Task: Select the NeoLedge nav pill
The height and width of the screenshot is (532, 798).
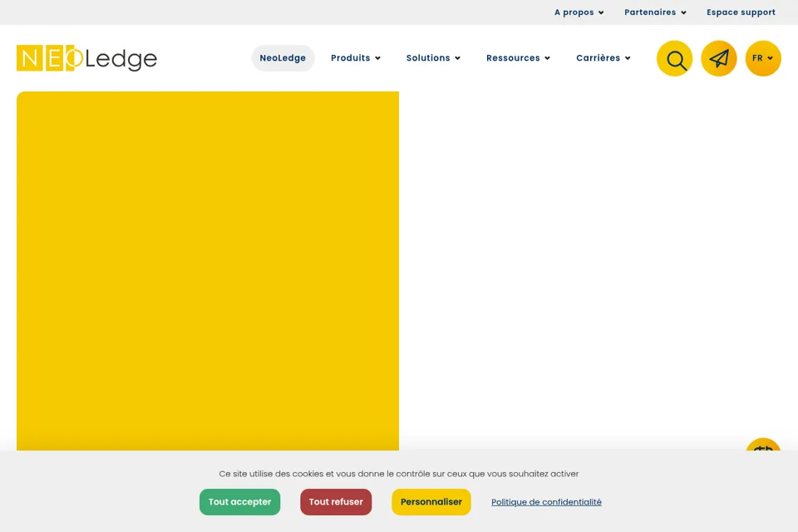Action: coord(283,58)
